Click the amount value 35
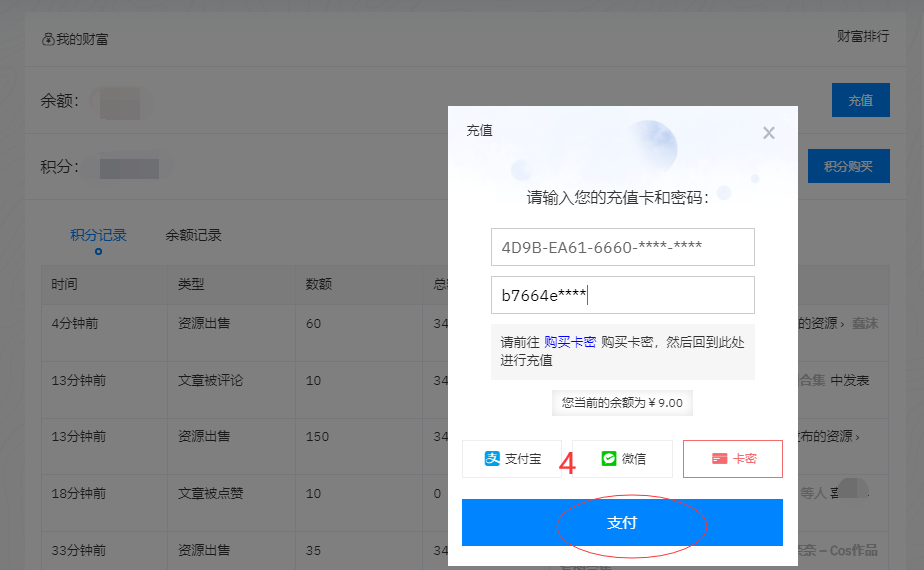924x570 pixels. point(314,551)
